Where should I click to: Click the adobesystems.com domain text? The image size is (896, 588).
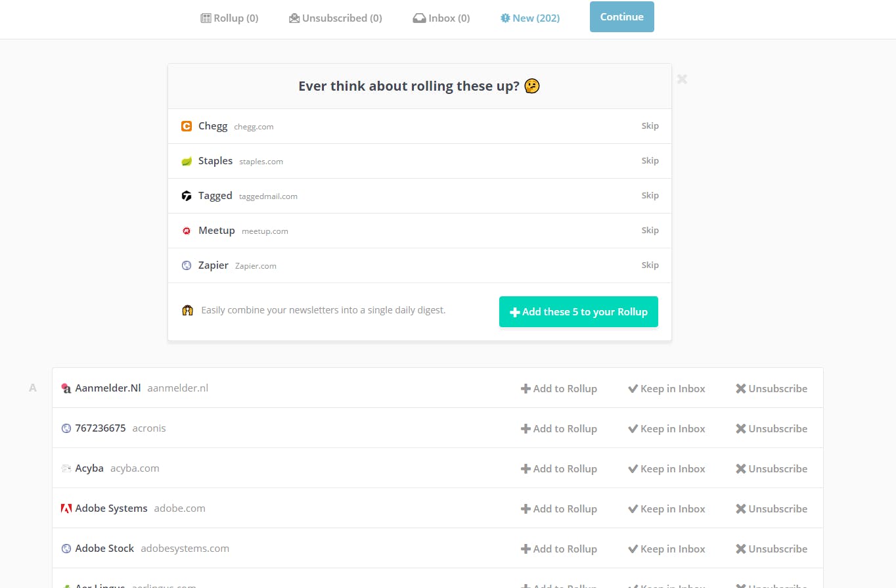point(185,549)
